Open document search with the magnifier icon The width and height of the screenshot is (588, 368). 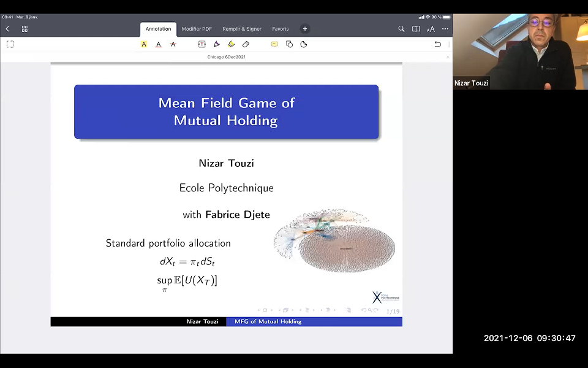click(x=401, y=28)
